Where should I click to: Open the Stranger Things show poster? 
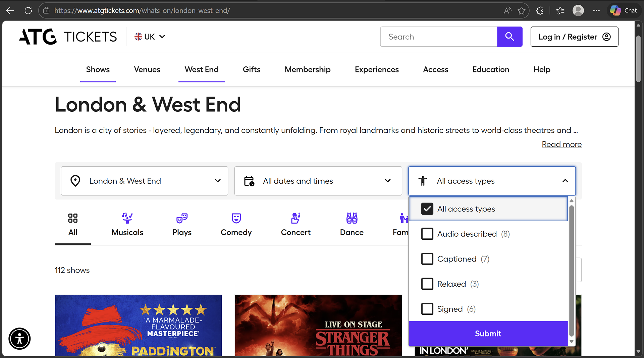tap(318, 325)
